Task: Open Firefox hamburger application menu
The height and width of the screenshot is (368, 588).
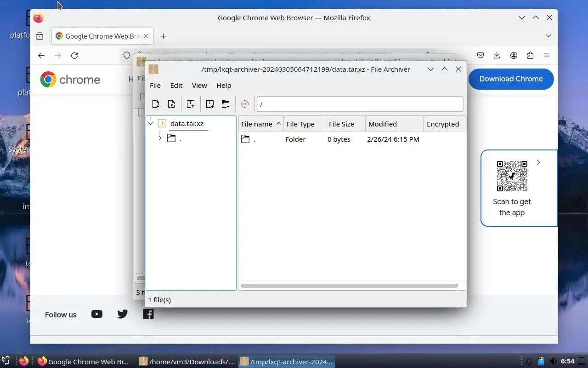Action: pos(547,55)
